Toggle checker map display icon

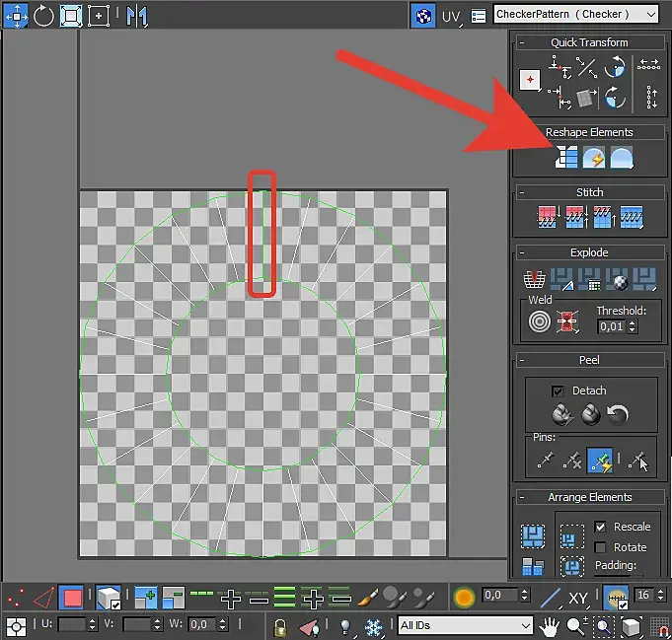coord(423,17)
